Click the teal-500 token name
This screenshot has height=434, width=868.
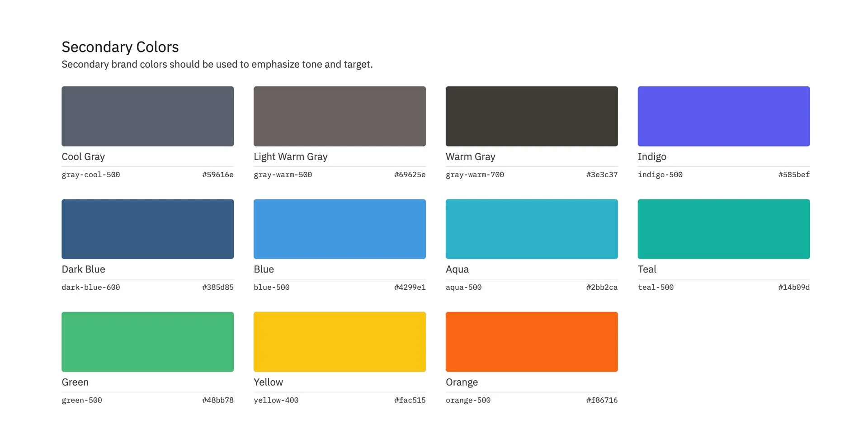click(656, 287)
